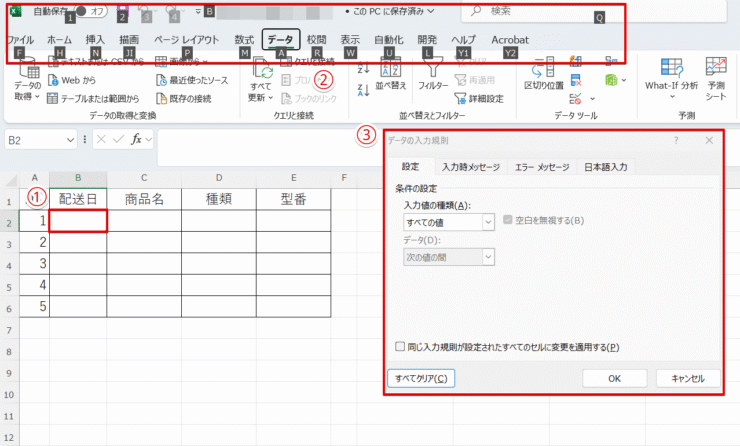Switch to the 校閲 tab
The width and height of the screenshot is (740, 446).
click(316, 40)
